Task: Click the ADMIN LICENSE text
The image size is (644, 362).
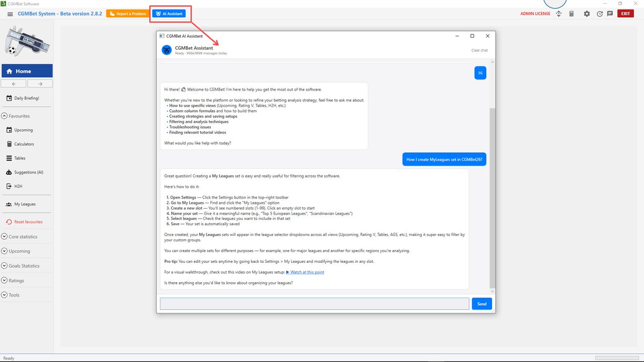Action: point(535,14)
